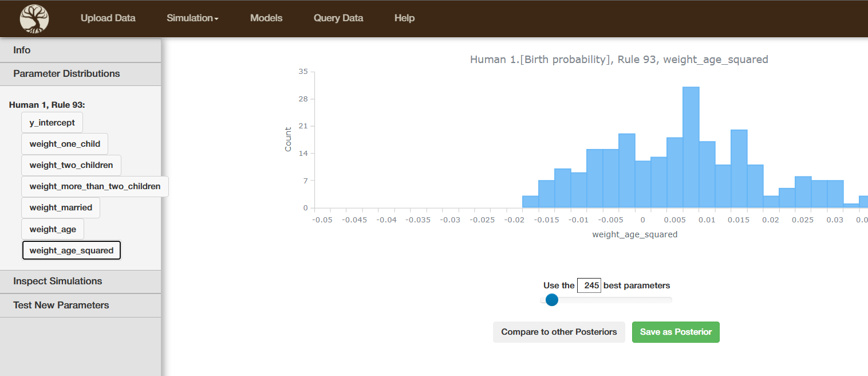Image resolution: width=868 pixels, height=376 pixels.
Task: Collapse the Parameter Distributions section
Action: 80,74
